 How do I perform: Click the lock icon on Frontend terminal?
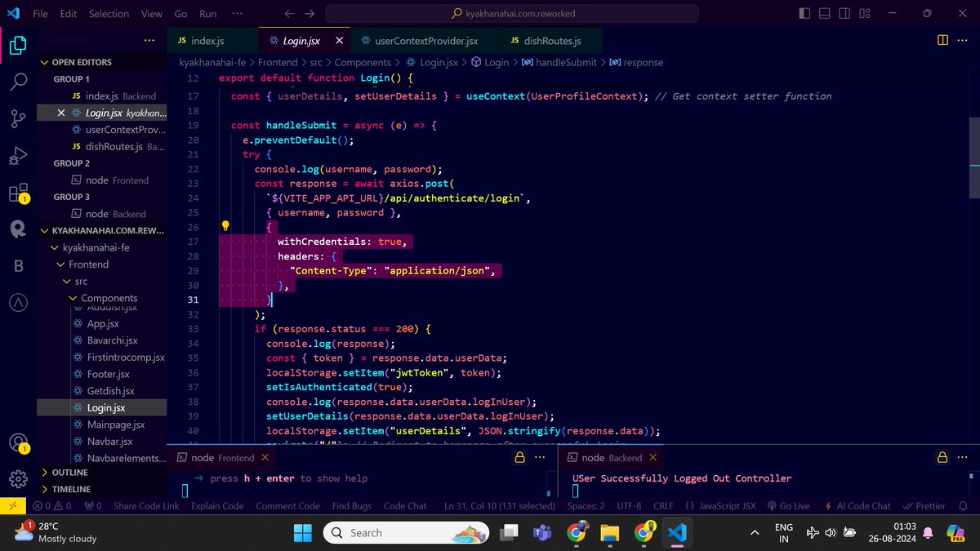(519, 458)
